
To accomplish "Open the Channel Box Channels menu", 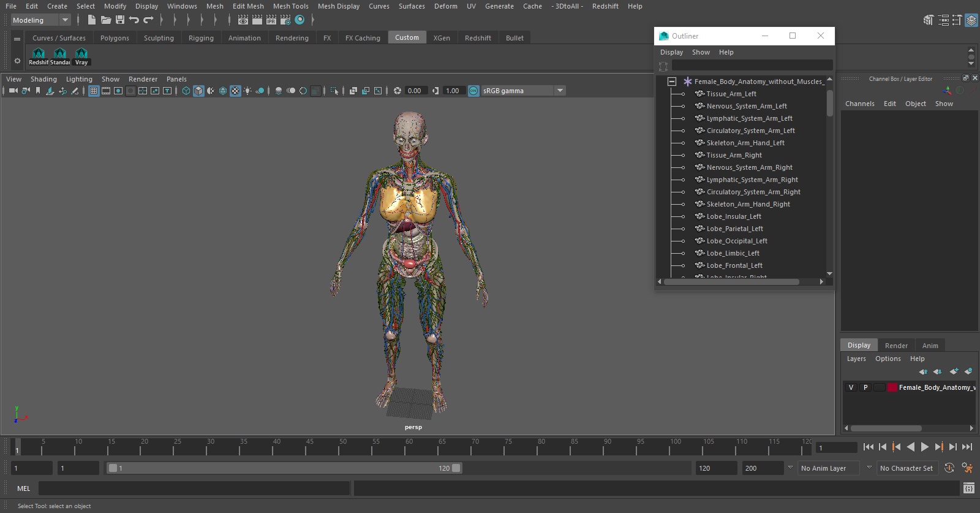I will pos(859,104).
